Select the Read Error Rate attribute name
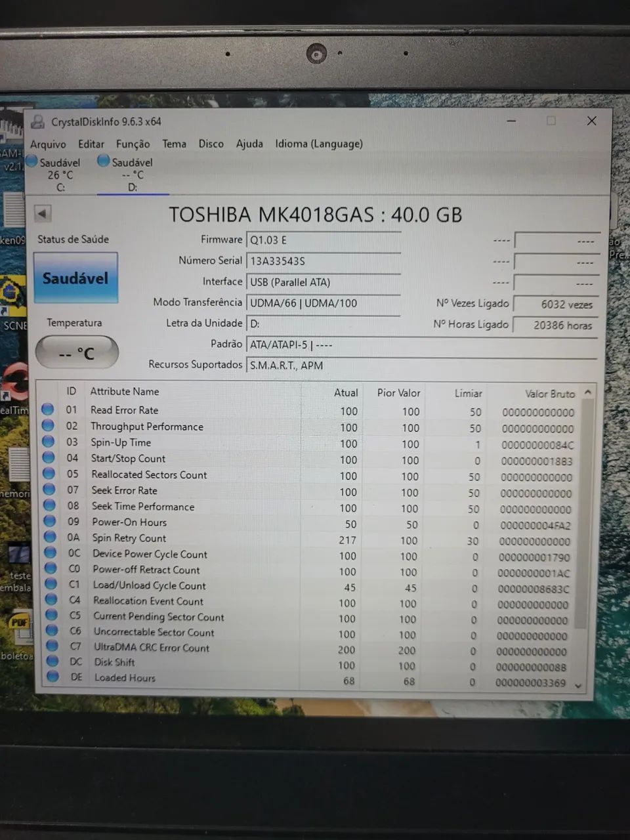 pos(124,410)
